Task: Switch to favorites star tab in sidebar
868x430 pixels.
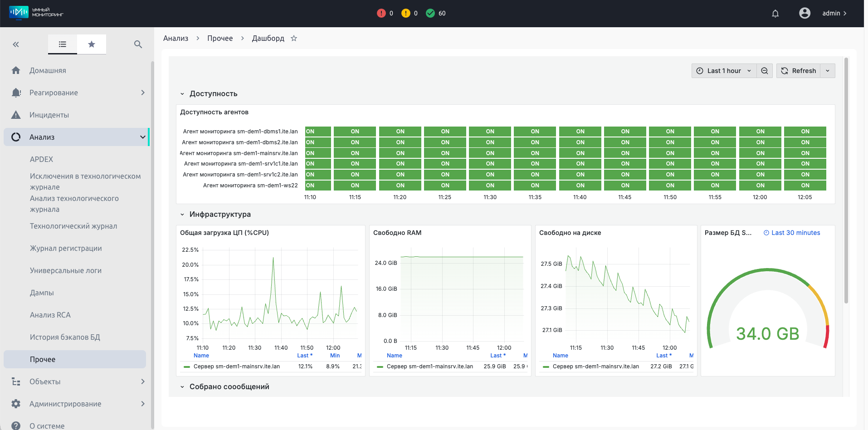Action: 92,44
